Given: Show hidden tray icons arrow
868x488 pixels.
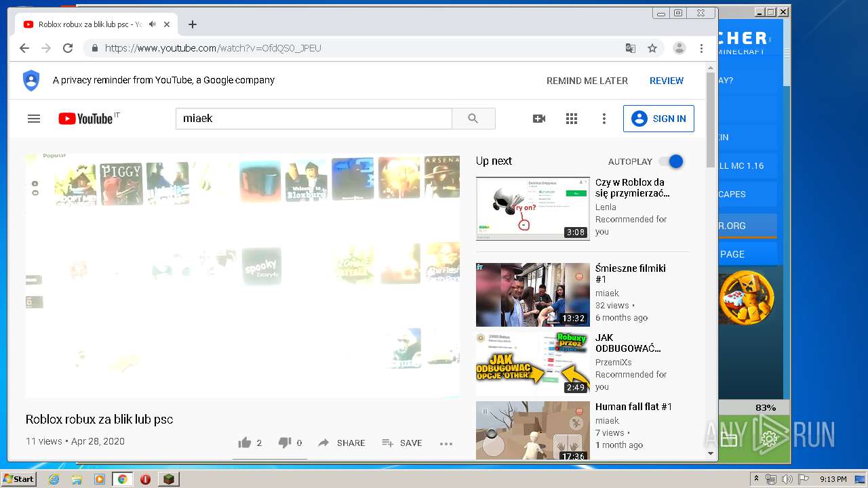Looking at the screenshot, I should [756, 479].
